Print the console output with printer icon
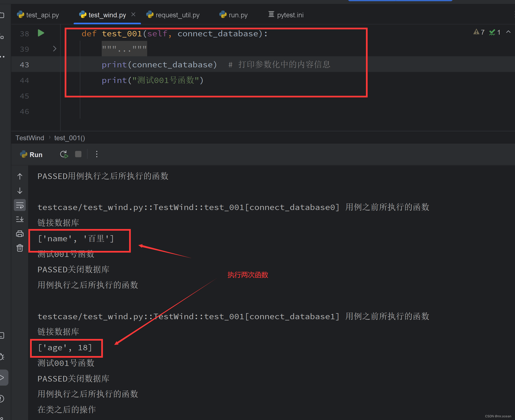The height and width of the screenshot is (420, 515). click(20, 234)
